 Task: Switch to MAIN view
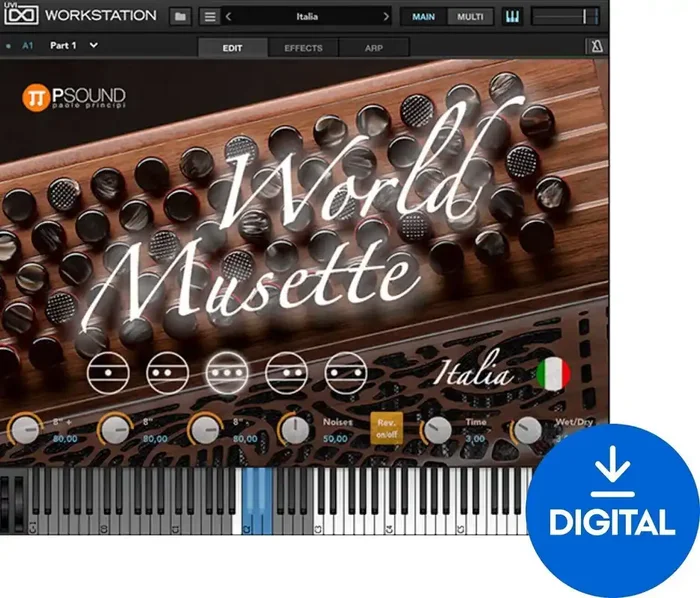click(x=423, y=17)
